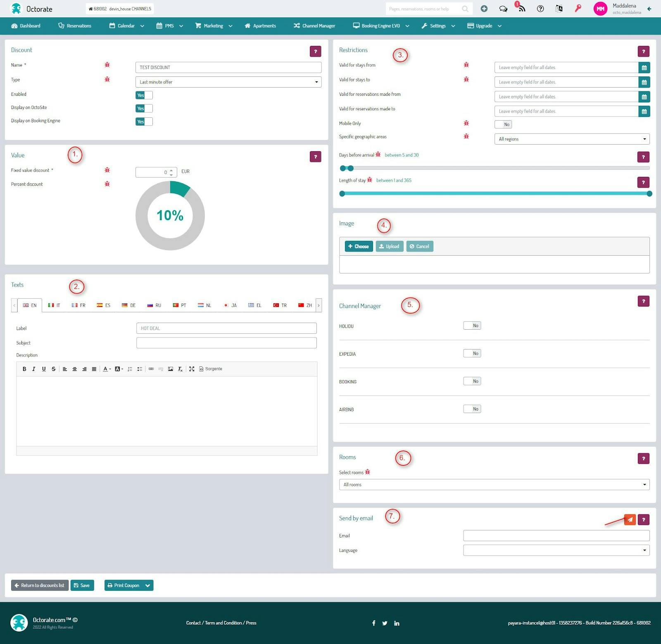
Task: Expand the Print Coupon dropdown arrow
Action: (148, 585)
